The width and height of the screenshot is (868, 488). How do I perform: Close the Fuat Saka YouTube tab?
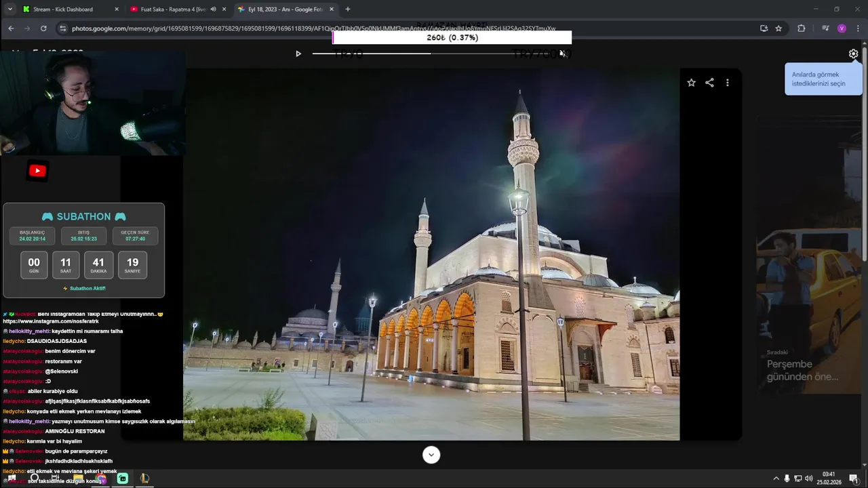point(224,9)
